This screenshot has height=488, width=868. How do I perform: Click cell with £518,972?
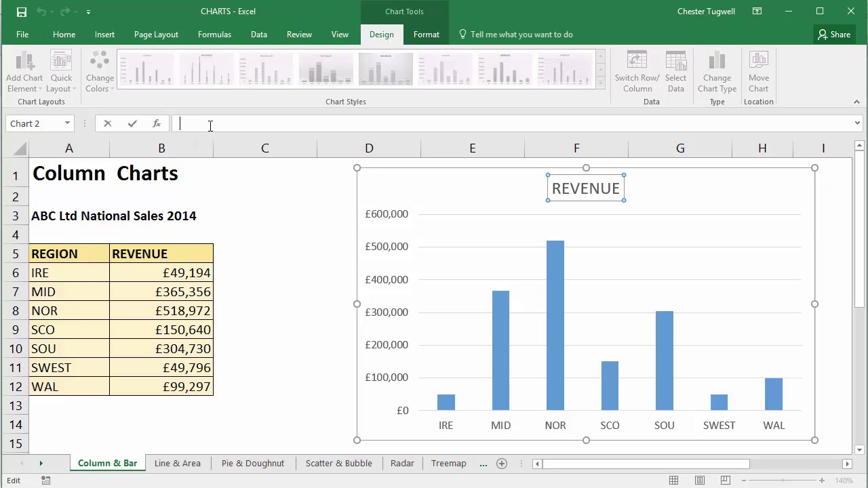161,310
